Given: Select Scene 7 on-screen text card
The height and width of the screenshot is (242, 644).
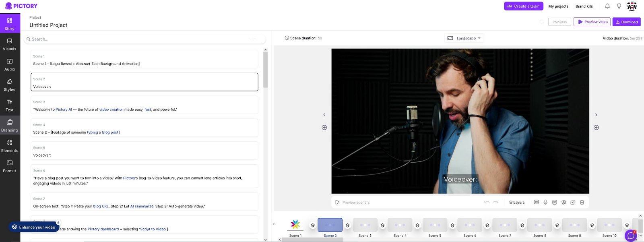Looking at the screenshot, I should [144, 202].
